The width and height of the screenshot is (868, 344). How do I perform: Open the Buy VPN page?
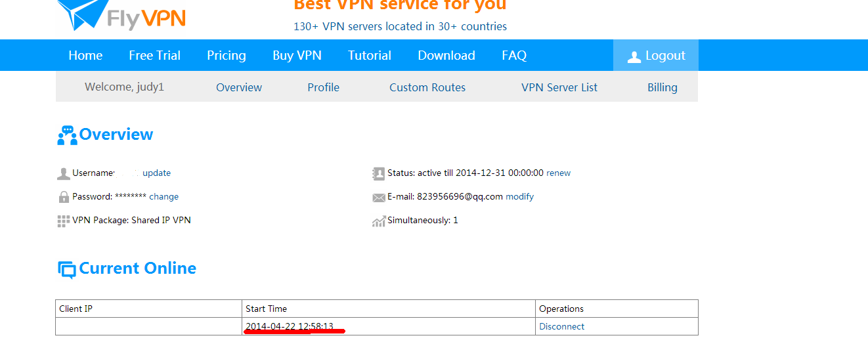coord(297,56)
